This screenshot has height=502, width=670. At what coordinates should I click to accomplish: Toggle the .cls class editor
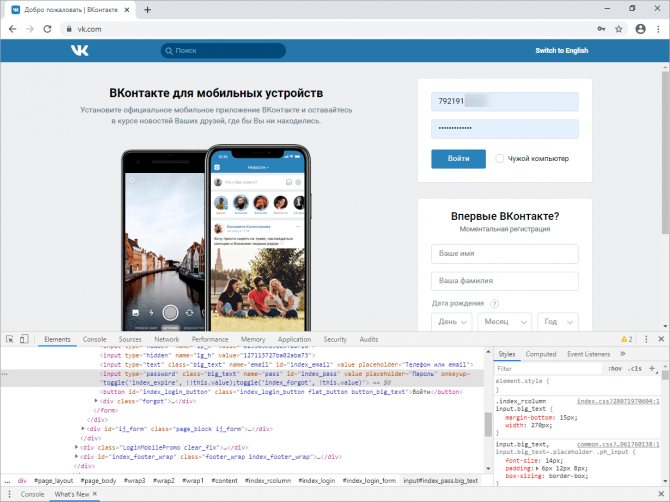pyautogui.click(x=635, y=368)
